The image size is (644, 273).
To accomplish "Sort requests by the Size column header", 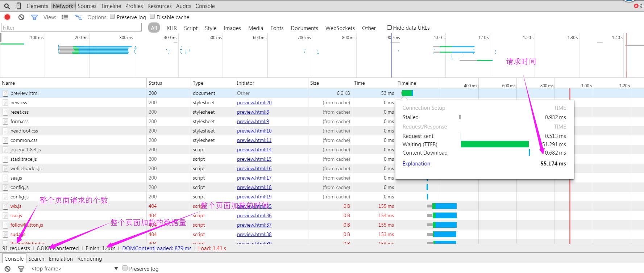I will (x=315, y=83).
